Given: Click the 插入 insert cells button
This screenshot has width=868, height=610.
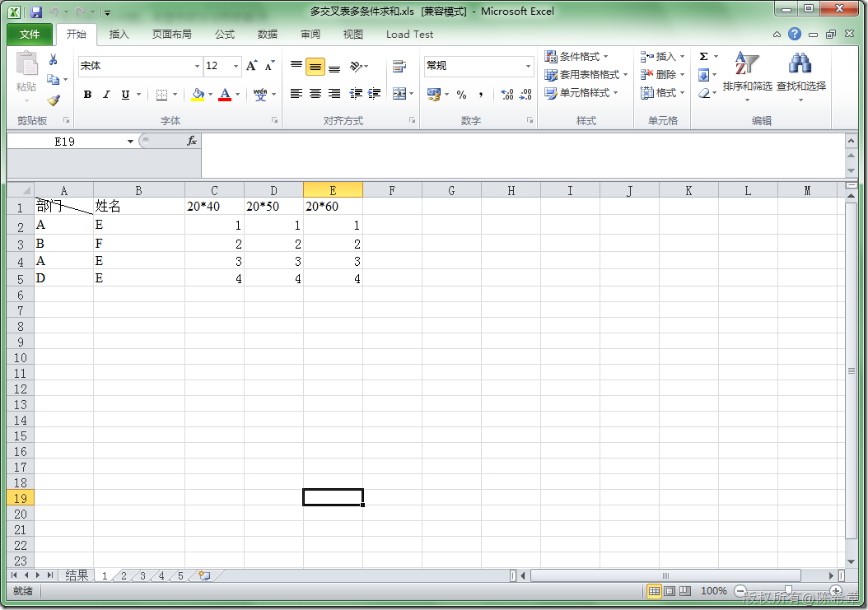Looking at the screenshot, I should [663, 57].
